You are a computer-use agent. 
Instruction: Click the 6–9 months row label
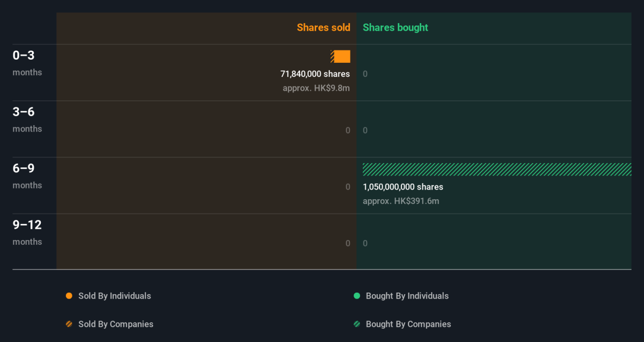27,176
